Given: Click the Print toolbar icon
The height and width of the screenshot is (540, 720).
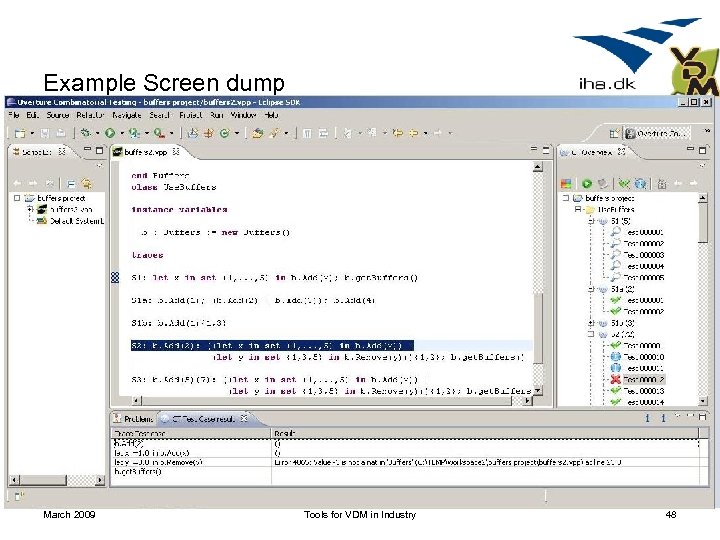Looking at the screenshot, I should [61, 133].
